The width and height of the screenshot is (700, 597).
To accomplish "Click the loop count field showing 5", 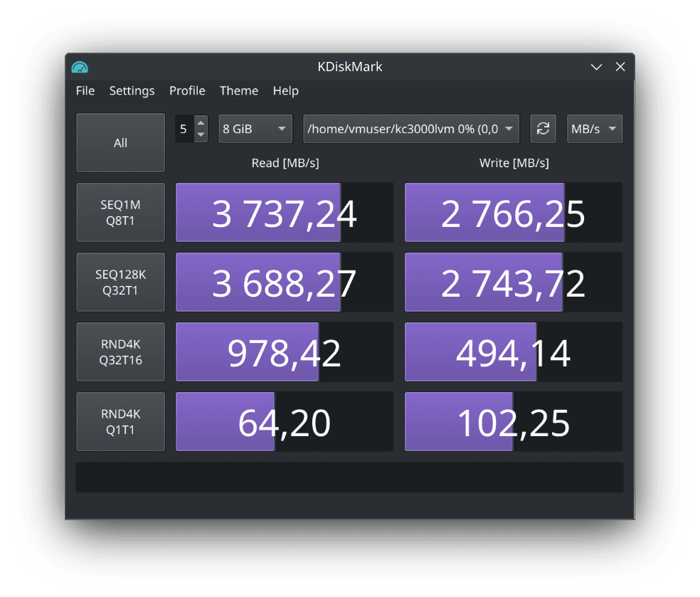I will (185, 129).
